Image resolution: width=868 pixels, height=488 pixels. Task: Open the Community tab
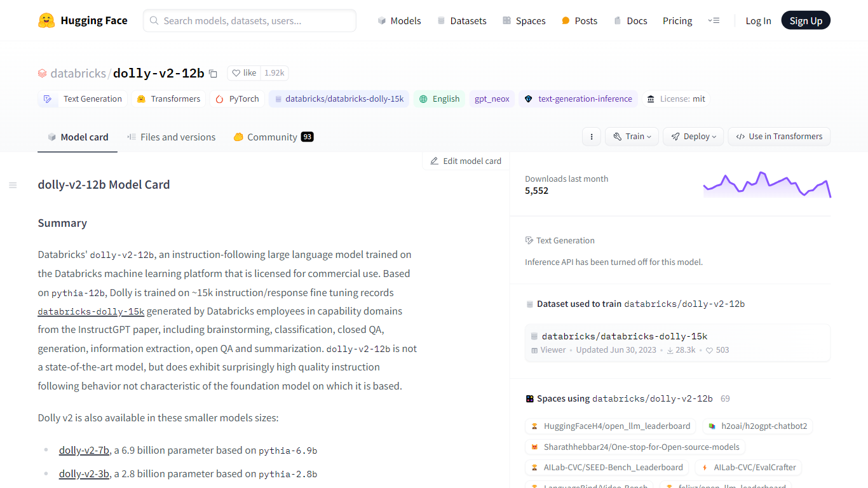(273, 137)
